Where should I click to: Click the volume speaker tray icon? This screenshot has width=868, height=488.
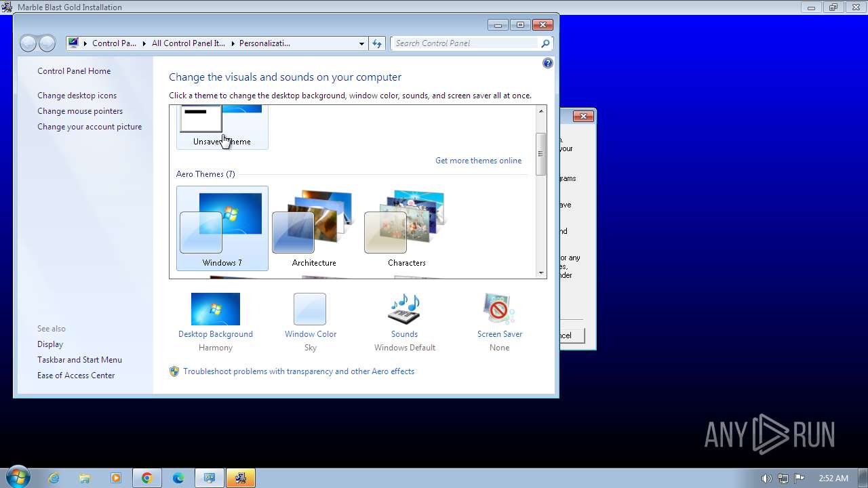point(766,479)
